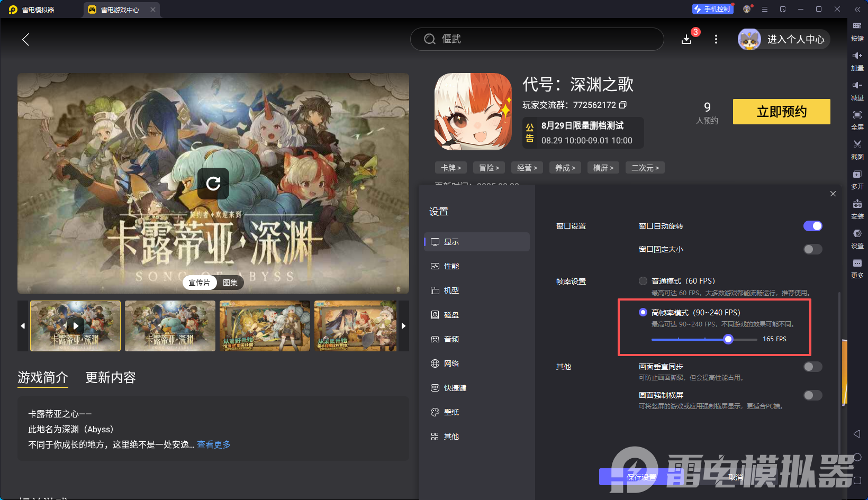This screenshot has width=868, height=500.
Task: Click the 165 FPS frame rate slider handle
Action: 728,339
